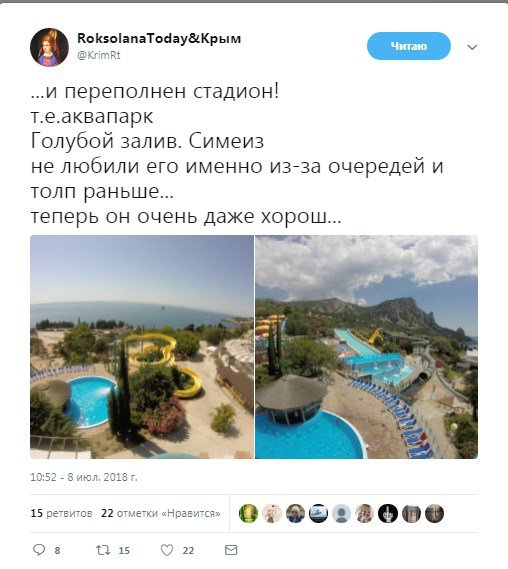This screenshot has width=508, height=569.
Task: Toggle the Читаю follow button
Action: click(409, 46)
